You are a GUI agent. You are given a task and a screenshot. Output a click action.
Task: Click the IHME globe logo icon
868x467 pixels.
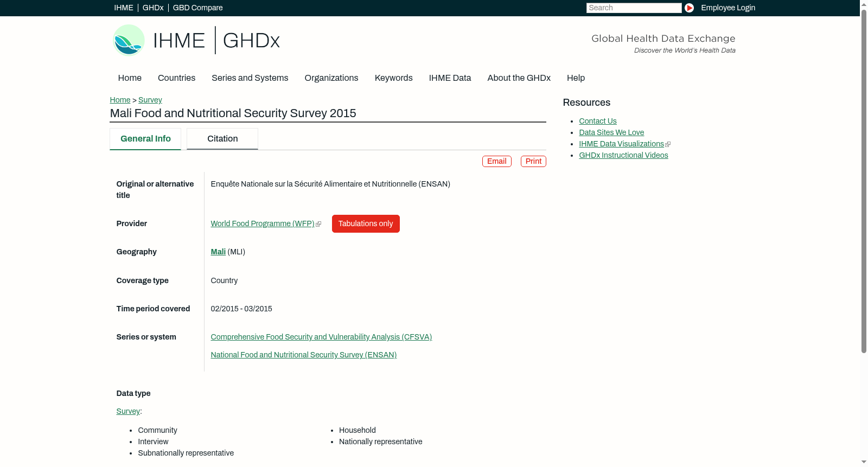point(129,40)
